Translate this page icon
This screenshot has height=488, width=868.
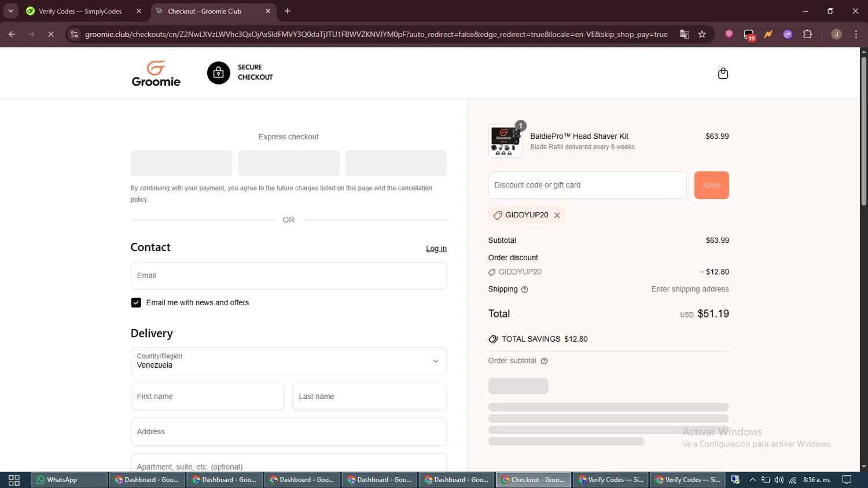coord(685,35)
